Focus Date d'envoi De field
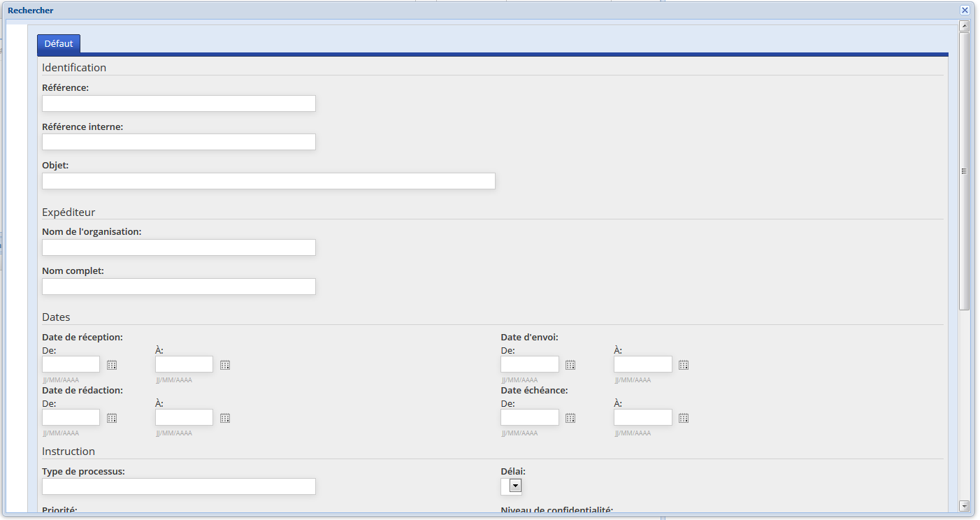The width and height of the screenshot is (980, 520). tap(530, 364)
